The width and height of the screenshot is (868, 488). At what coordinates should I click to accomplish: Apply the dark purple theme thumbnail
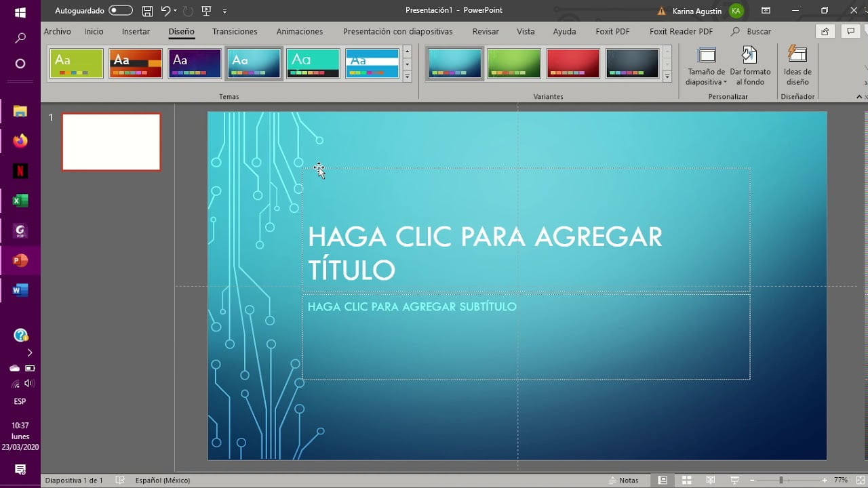(195, 64)
